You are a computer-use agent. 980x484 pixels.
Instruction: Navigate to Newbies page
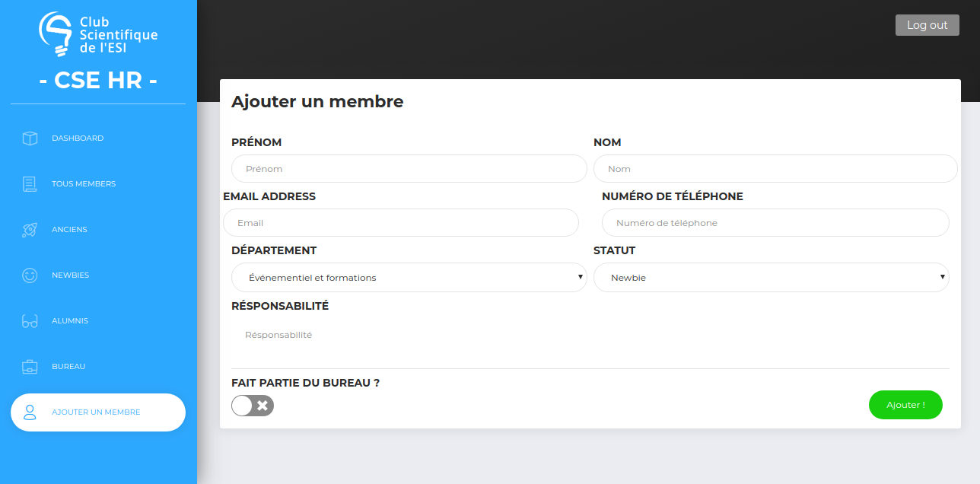click(98, 275)
